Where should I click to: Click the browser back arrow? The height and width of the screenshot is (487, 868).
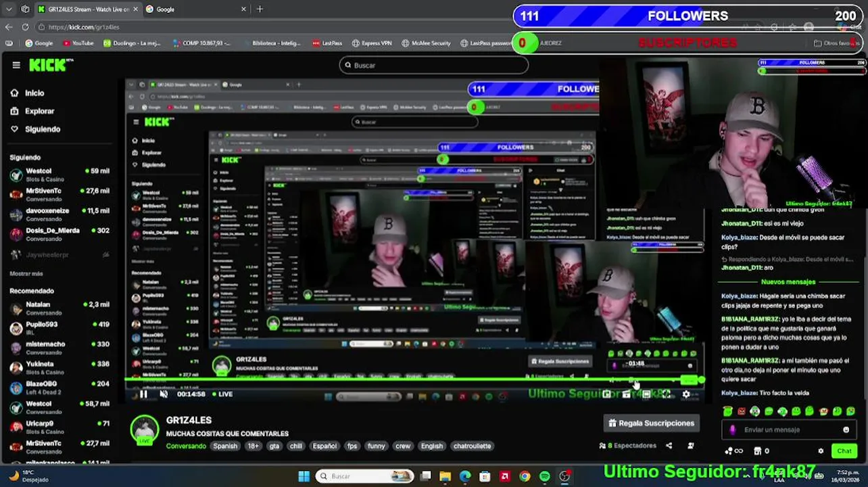click(9, 27)
